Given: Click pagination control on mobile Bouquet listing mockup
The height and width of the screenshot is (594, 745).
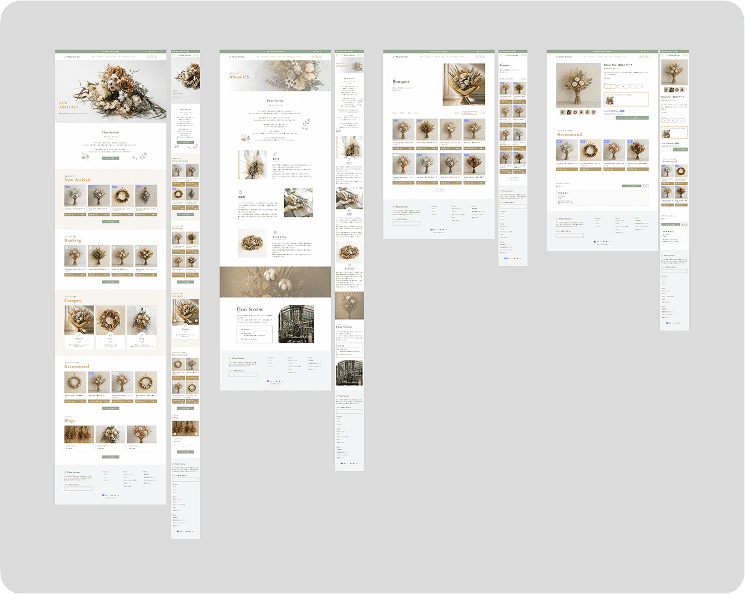Looking at the screenshot, I should coord(513,179).
